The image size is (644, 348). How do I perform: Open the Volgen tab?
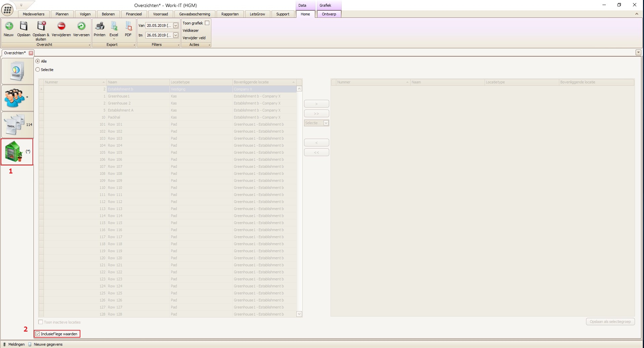[85, 14]
